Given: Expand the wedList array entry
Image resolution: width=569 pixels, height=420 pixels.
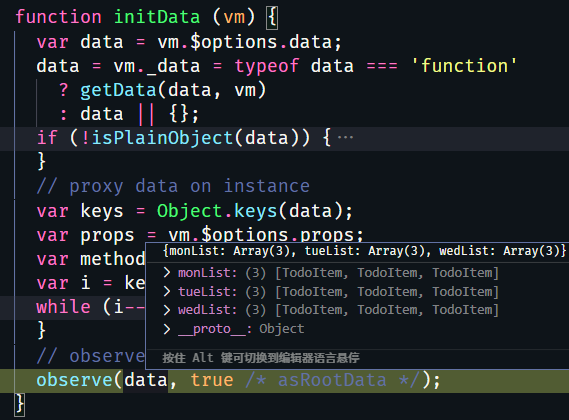Looking at the screenshot, I should (167, 310).
